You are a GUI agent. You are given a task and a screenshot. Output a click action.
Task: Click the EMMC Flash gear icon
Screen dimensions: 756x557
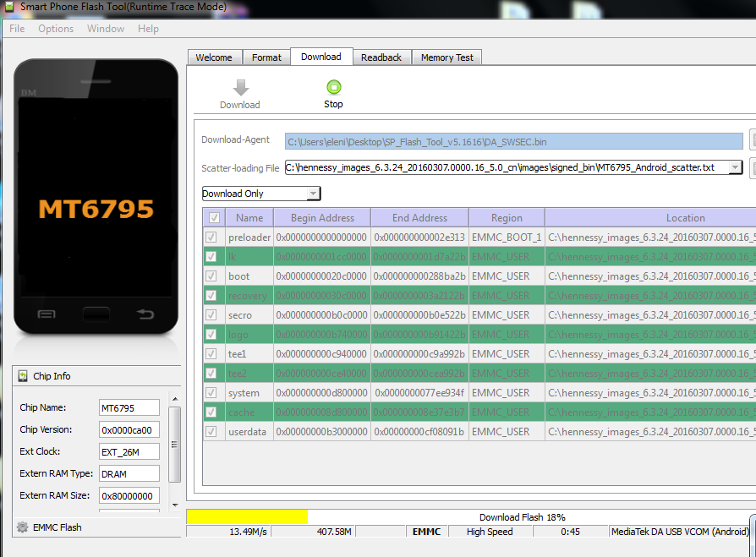(22, 527)
